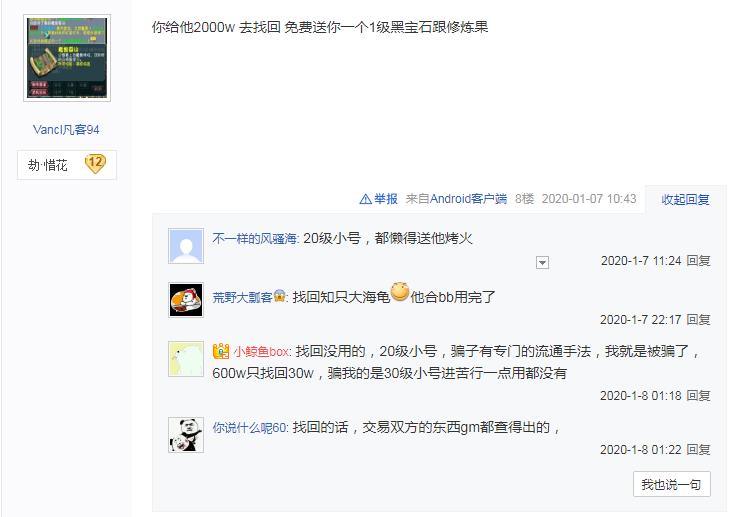Click the 我也说一句 button
Screen dimensions: 736x517
click(671, 484)
